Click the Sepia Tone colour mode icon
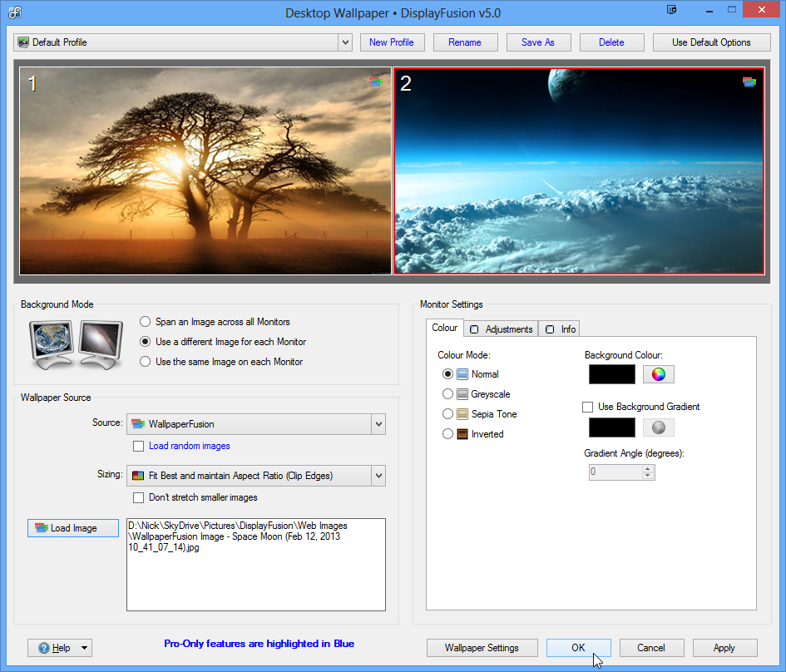Image resolution: width=786 pixels, height=672 pixels. (x=462, y=414)
